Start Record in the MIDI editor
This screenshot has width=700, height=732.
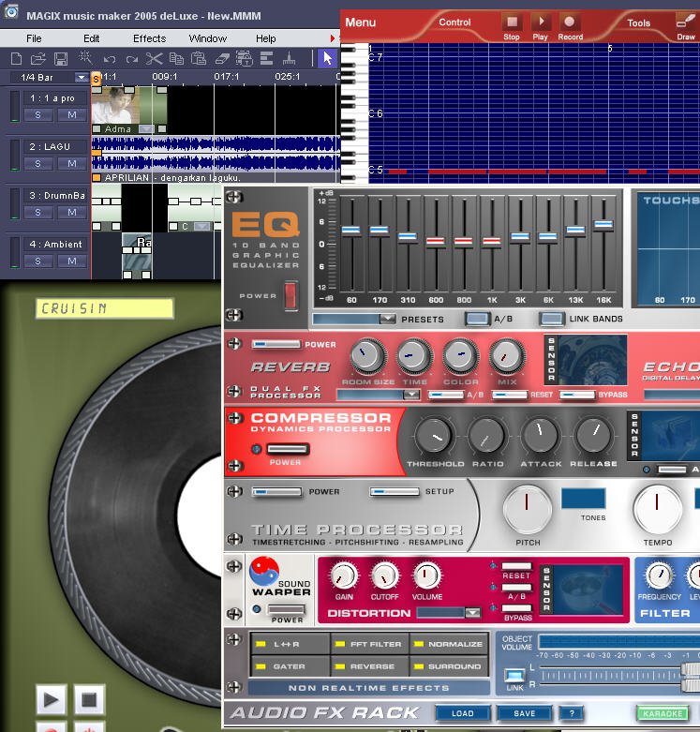(x=570, y=22)
